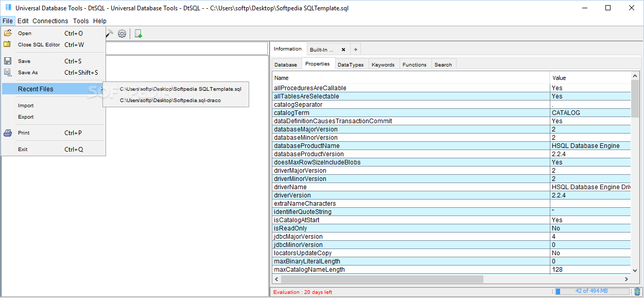The image size is (644, 298).
Task: Select the driverVersion property row
Action: 451,195
